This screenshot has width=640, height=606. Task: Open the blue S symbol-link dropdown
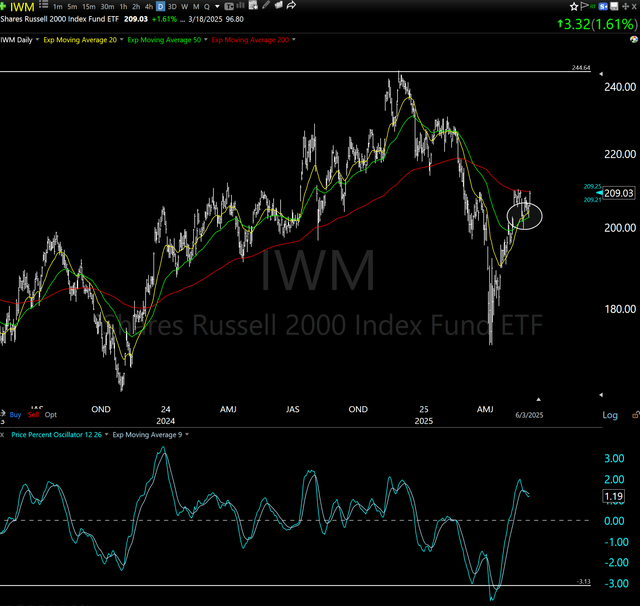tap(603, 6)
